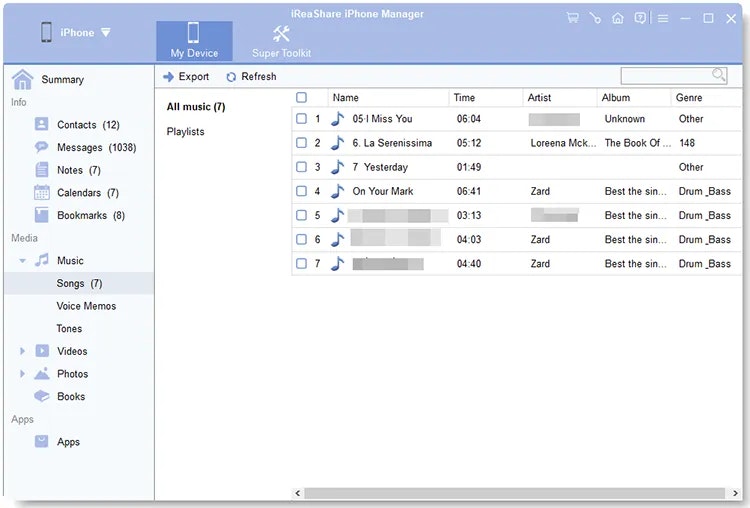
Task: Click the 06:41 time cell
Action: tap(469, 191)
